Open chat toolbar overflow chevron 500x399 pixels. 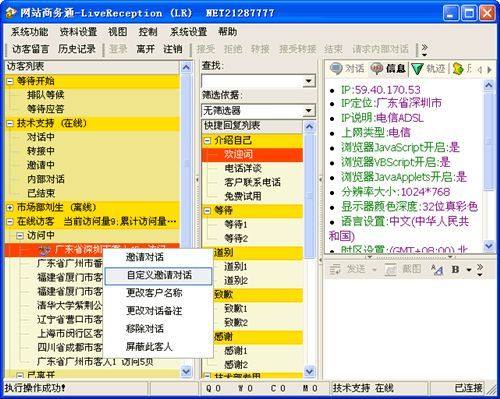pos(480,270)
